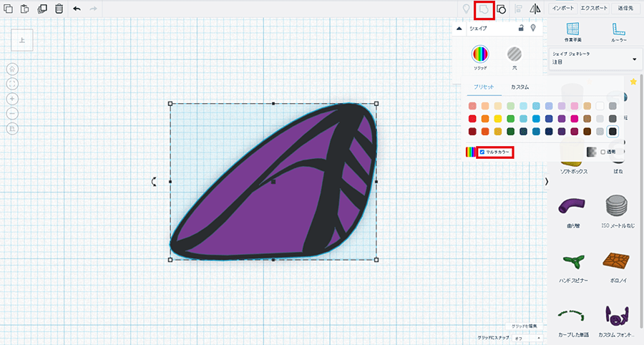
Task: Zoom in with the plus icon
Action: pyautogui.click(x=12, y=99)
